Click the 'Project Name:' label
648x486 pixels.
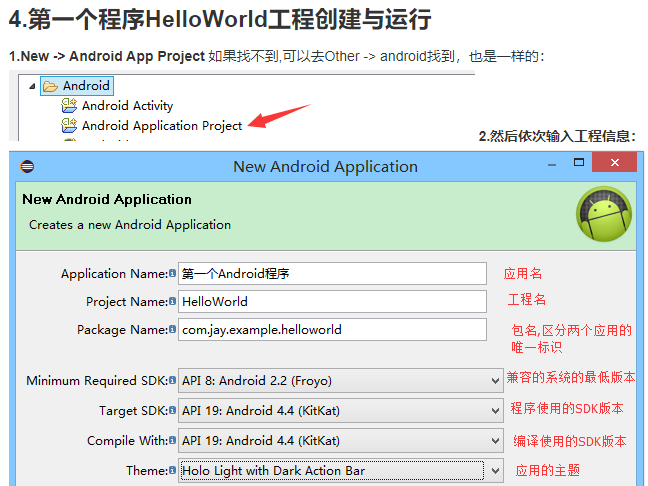(x=127, y=302)
